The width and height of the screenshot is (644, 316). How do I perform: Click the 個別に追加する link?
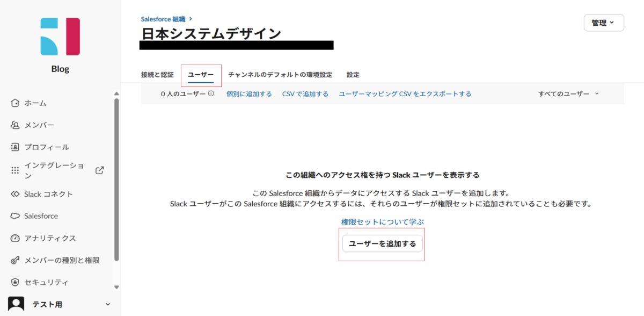(249, 94)
